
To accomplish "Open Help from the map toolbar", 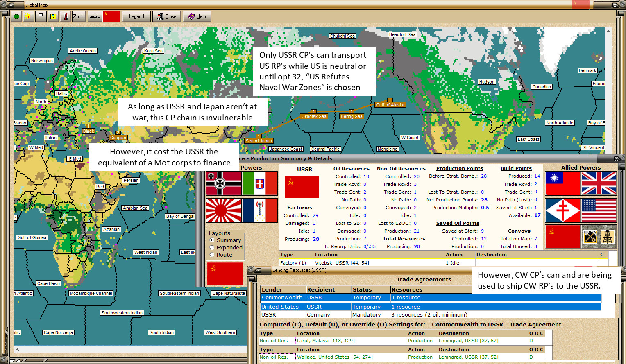I will click(x=197, y=16).
